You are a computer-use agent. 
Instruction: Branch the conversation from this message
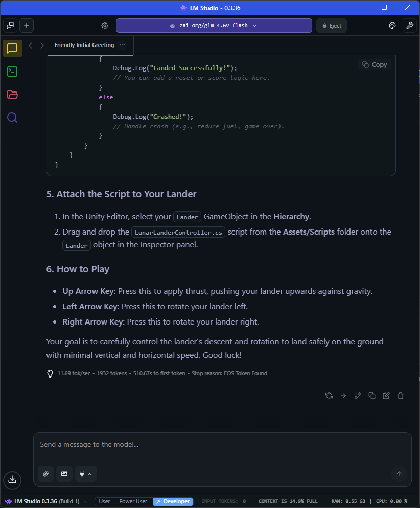click(358, 396)
